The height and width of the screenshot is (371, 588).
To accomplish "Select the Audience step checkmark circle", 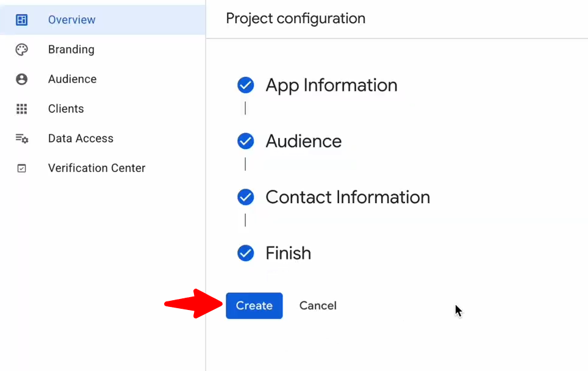I will [x=245, y=142].
